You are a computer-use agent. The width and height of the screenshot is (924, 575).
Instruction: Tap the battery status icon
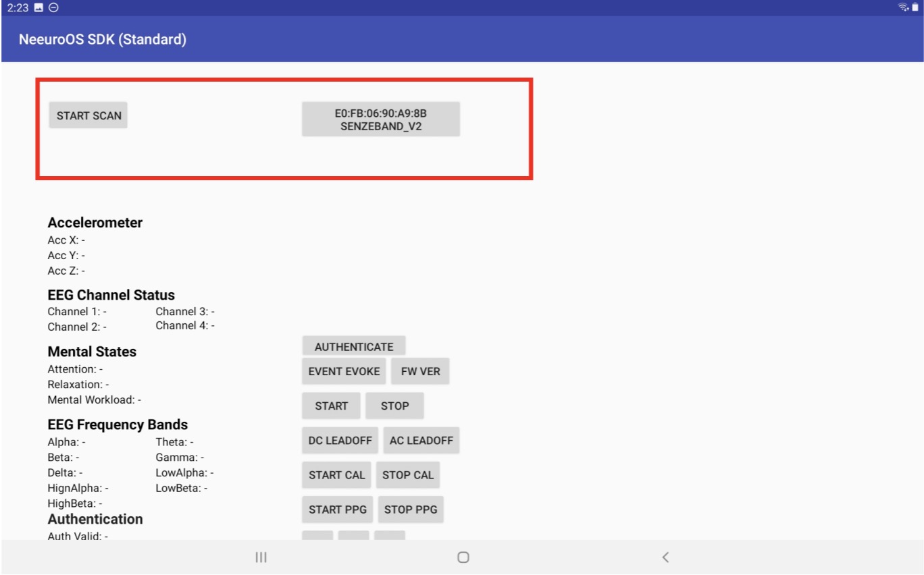[x=915, y=7]
